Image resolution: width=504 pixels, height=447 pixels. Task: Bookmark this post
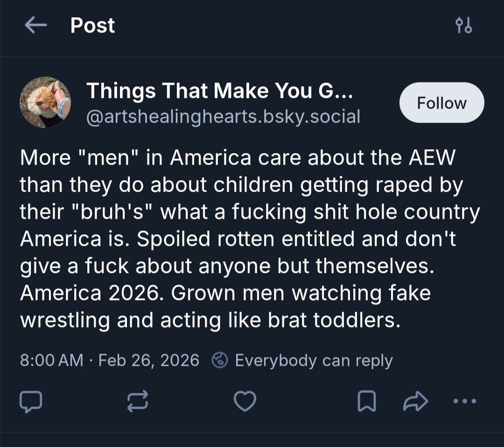[x=366, y=401]
